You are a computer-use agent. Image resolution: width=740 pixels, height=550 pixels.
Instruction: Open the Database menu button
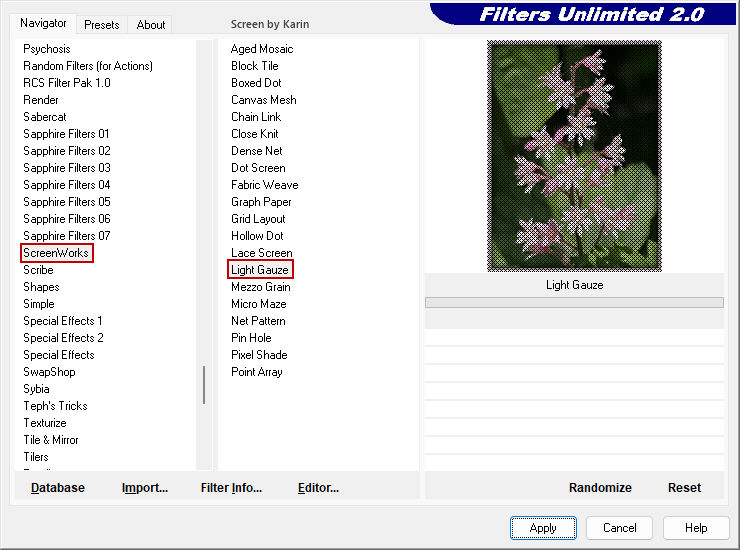[58, 488]
